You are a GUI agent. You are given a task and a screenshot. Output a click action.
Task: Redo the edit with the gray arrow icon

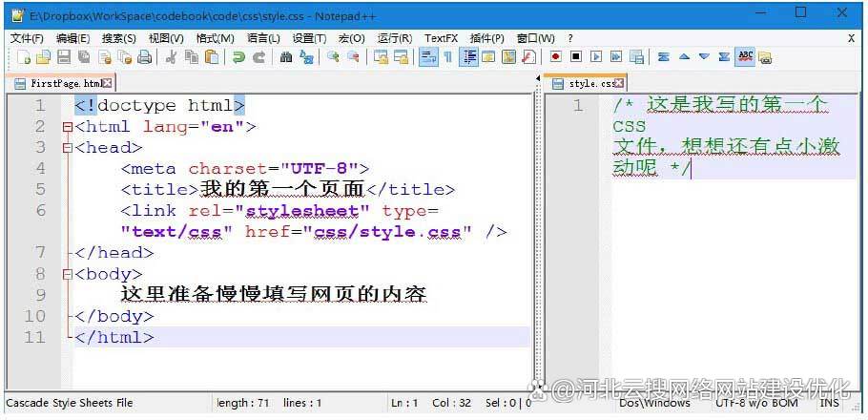pyautogui.click(x=259, y=57)
